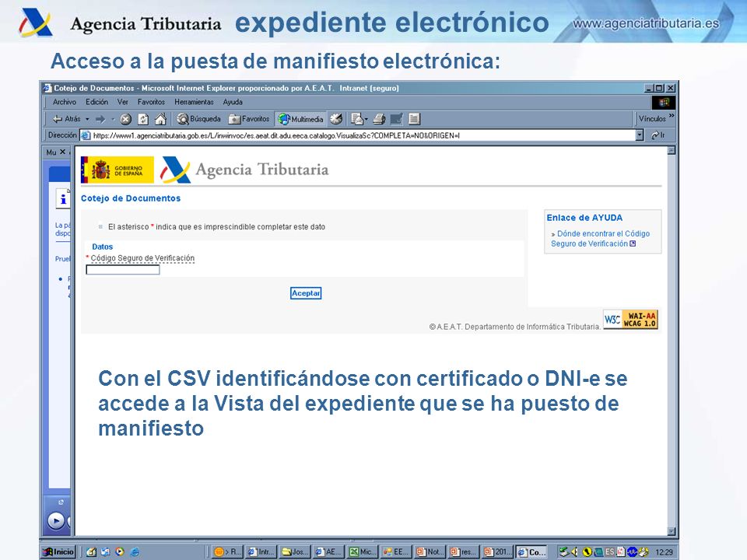Screen dimensions: 747x560
Task: Click the Gobierno de España logo
Action: point(117,170)
